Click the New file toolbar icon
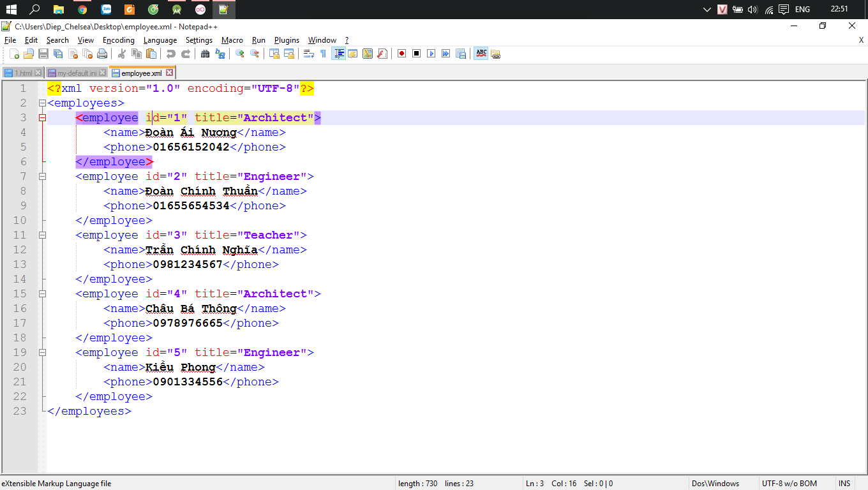 (14, 54)
